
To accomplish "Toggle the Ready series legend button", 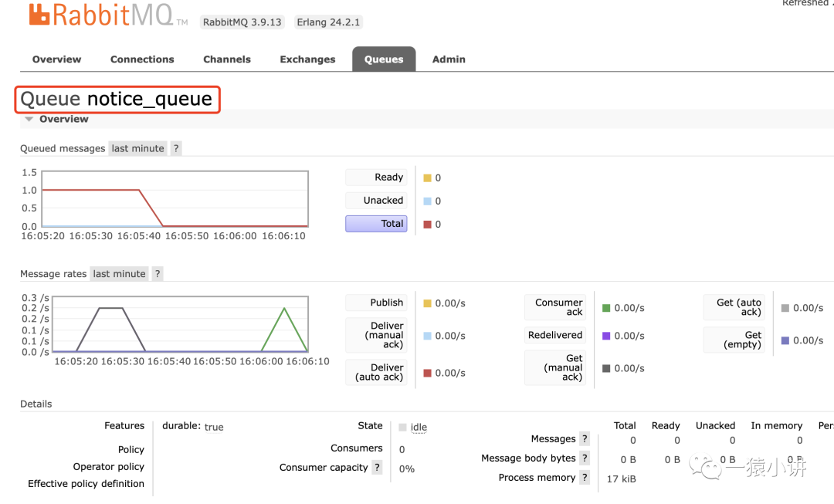I will pyautogui.click(x=376, y=178).
